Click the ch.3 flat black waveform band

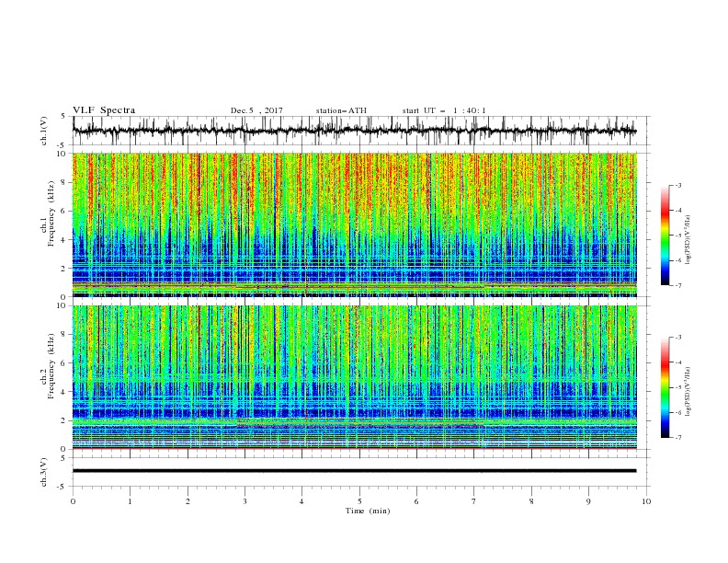[354, 471]
